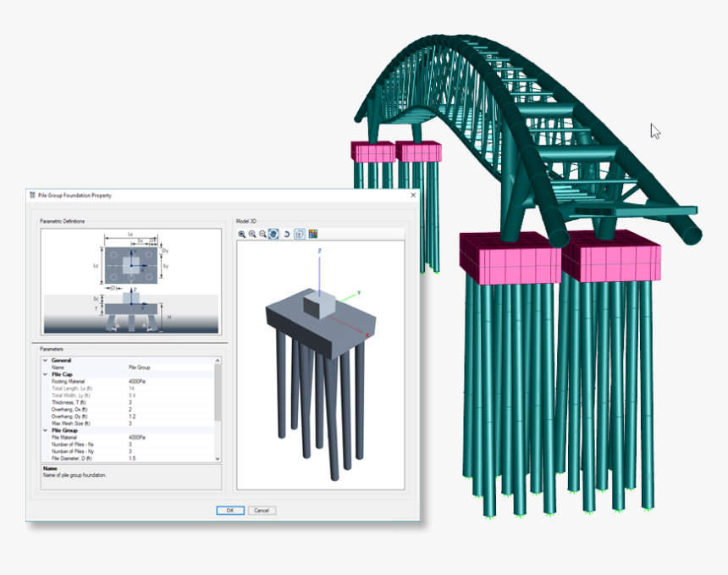Collapse the Pile Cap section
Screen dimensions: 728x575
tap(47, 374)
